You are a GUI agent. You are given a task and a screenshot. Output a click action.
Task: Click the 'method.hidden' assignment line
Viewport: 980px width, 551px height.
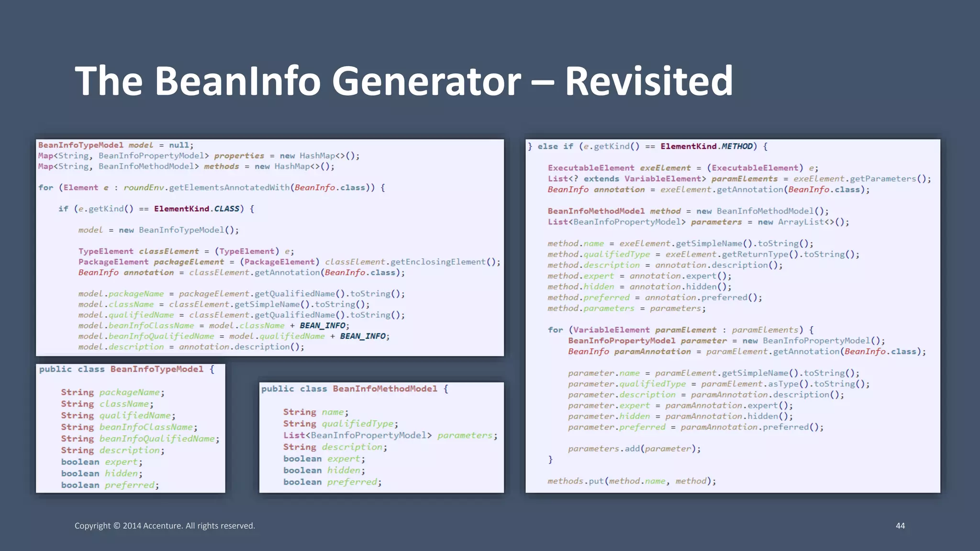[x=640, y=287]
